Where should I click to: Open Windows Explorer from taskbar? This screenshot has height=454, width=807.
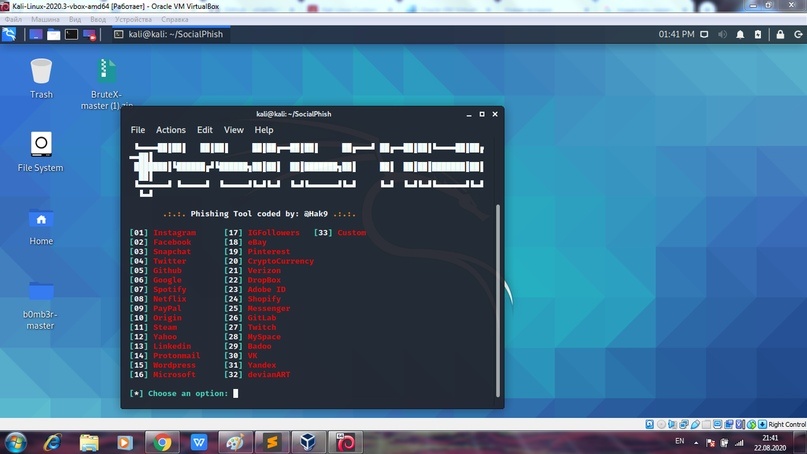pos(89,443)
